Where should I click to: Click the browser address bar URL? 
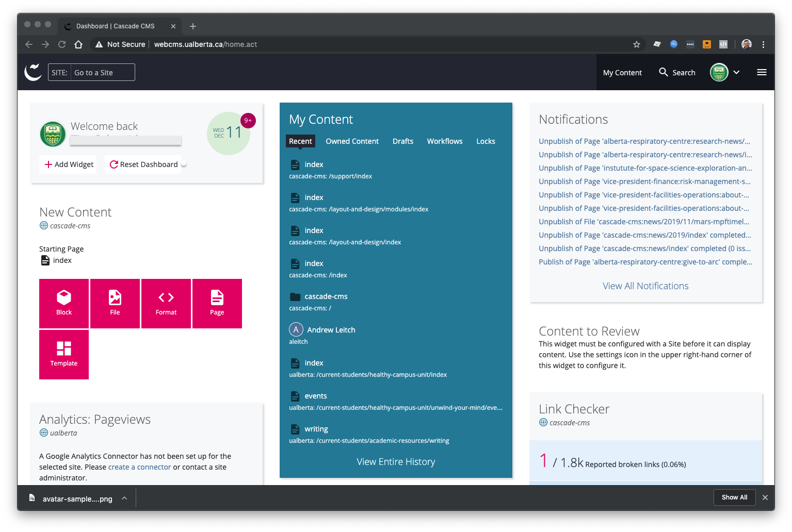[x=205, y=44]
